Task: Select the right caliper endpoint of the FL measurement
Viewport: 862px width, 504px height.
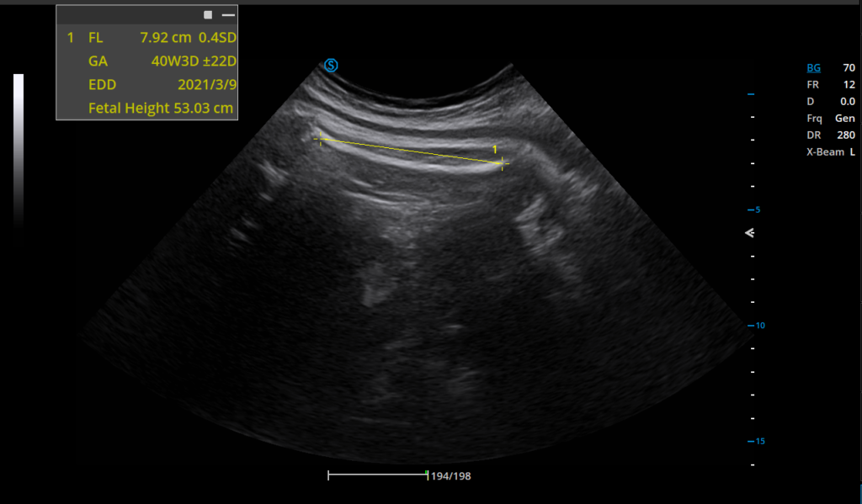Action: pyautogui.click(x=503, y=163)
